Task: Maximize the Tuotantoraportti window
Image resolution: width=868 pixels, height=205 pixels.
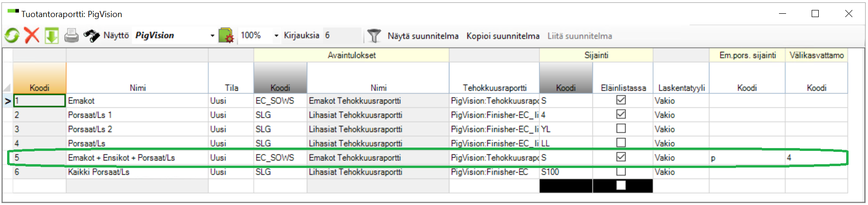Action: [815, 14]
